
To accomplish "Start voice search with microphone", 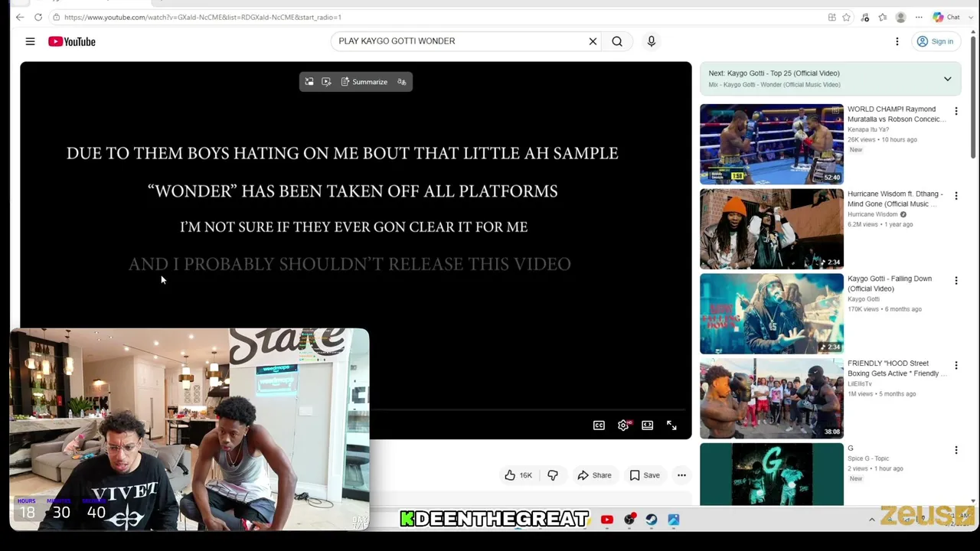I will click(x=652, y=41).
